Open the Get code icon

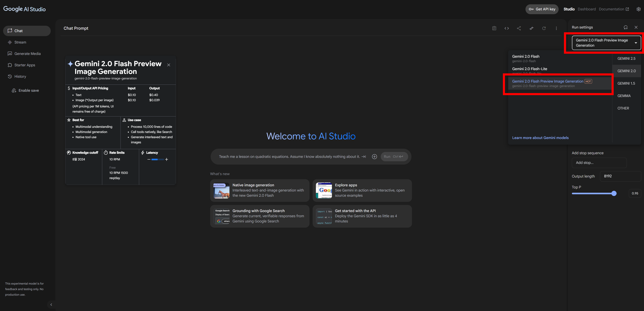[x=507, y=28]
